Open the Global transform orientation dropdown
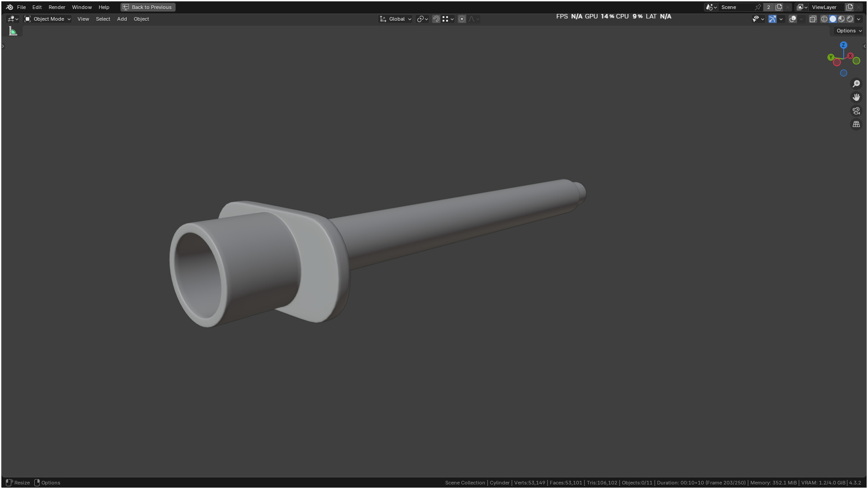This screenshot has height=489, width=868. click(396, 19)
